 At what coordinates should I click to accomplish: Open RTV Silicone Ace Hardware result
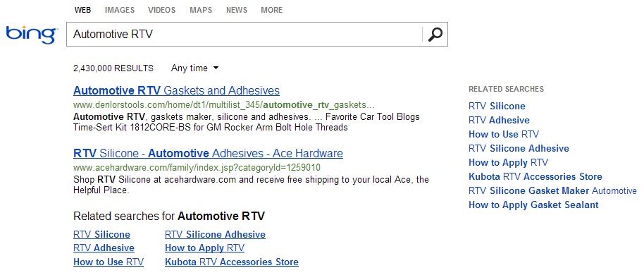pos(208,154)
